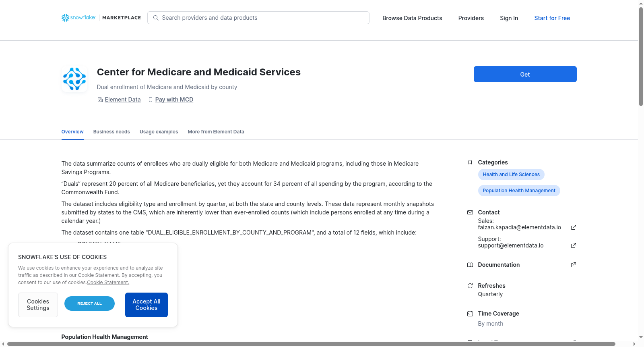This screenshot has height=347, width=644.
Task: Click the "Population Health Management" heading at bottom
Action: [x=105, y=337]
